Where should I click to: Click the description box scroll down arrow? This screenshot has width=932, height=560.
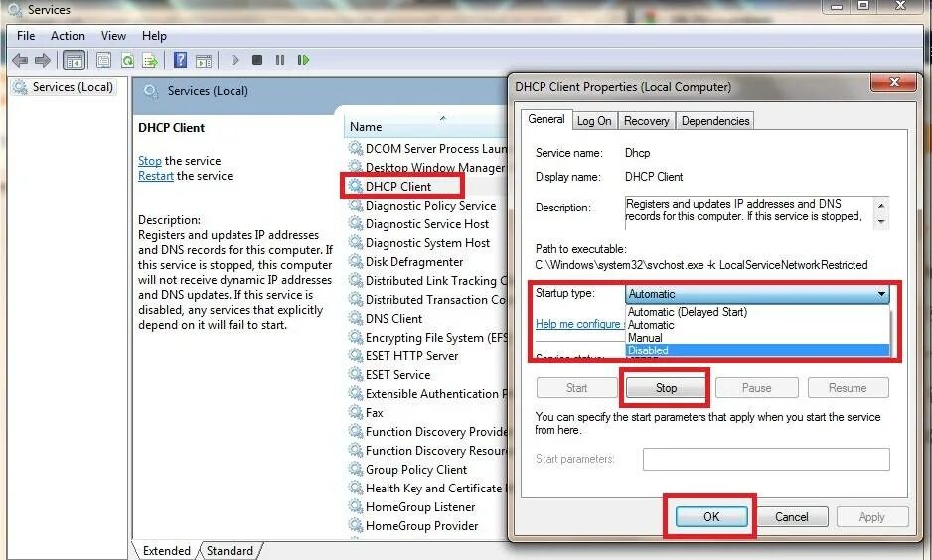(x=881, y=221)
